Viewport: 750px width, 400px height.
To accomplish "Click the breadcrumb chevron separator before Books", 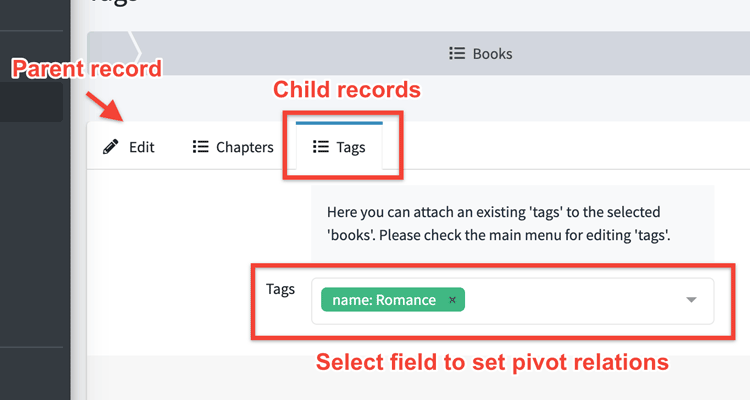I will pyautogui.click(x=137, y=53).
